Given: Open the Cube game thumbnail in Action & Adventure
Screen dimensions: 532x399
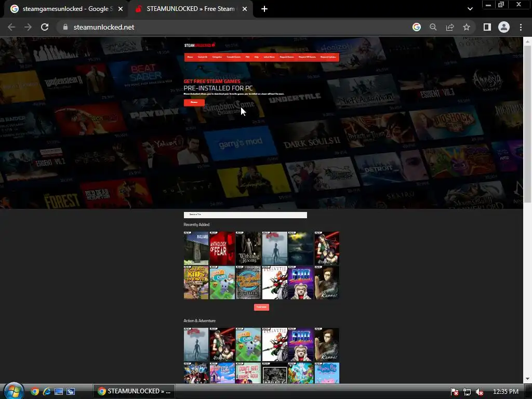Looking at the screenshot, I should (248, 344).
